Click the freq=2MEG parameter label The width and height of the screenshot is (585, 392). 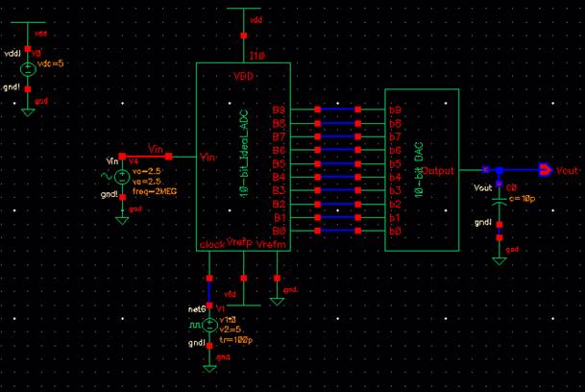click(x=155, y=191)
